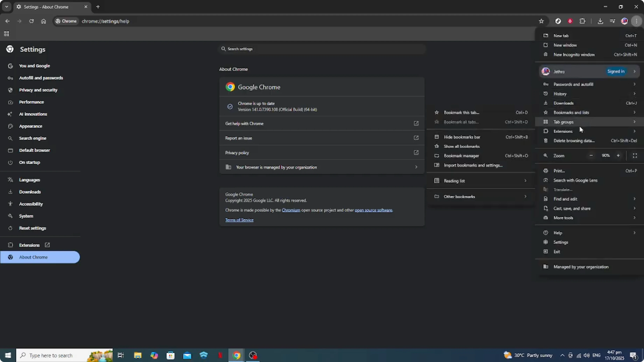
Task: Zoom out with the minus button
Action: 591,156
